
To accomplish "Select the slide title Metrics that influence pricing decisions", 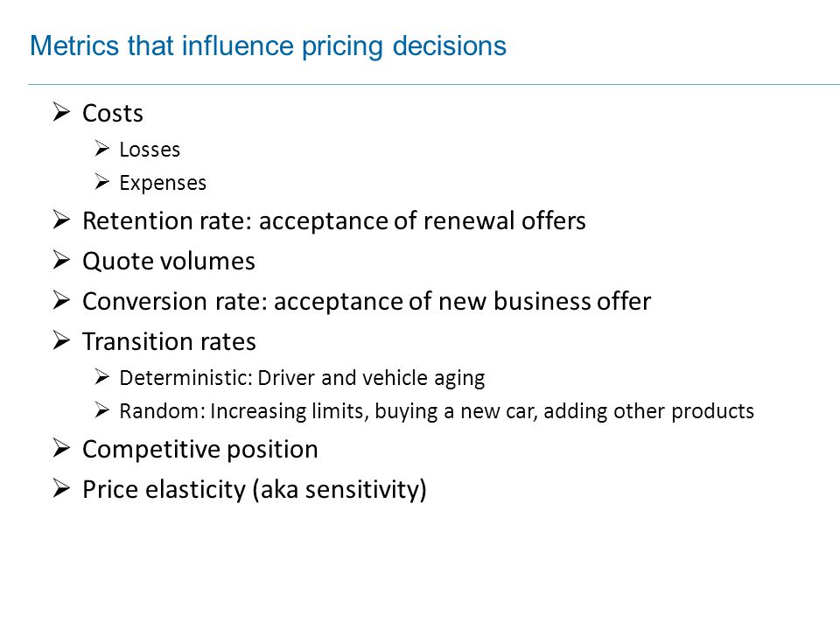I will point(268,46).
